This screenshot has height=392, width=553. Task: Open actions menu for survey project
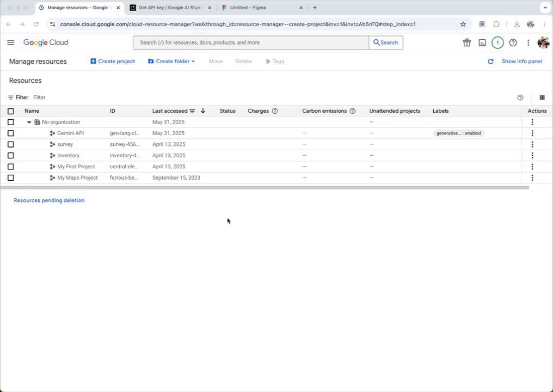coord(532,144)
